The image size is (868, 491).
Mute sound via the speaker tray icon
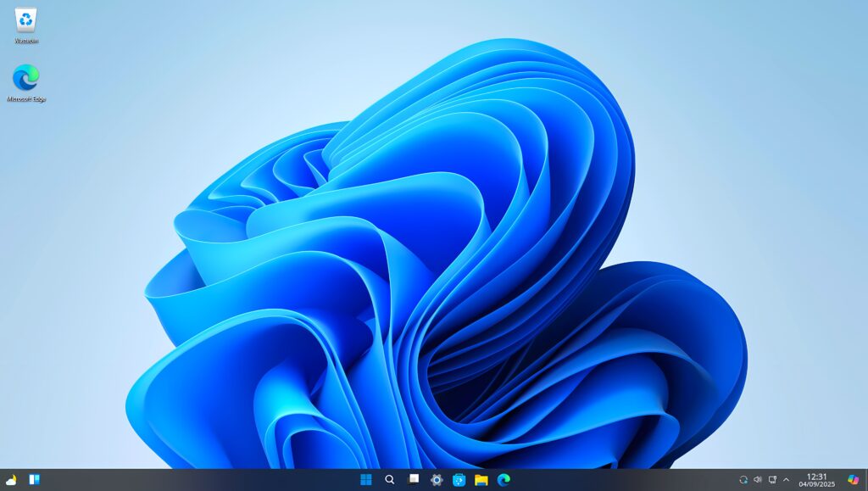point(758,480)
